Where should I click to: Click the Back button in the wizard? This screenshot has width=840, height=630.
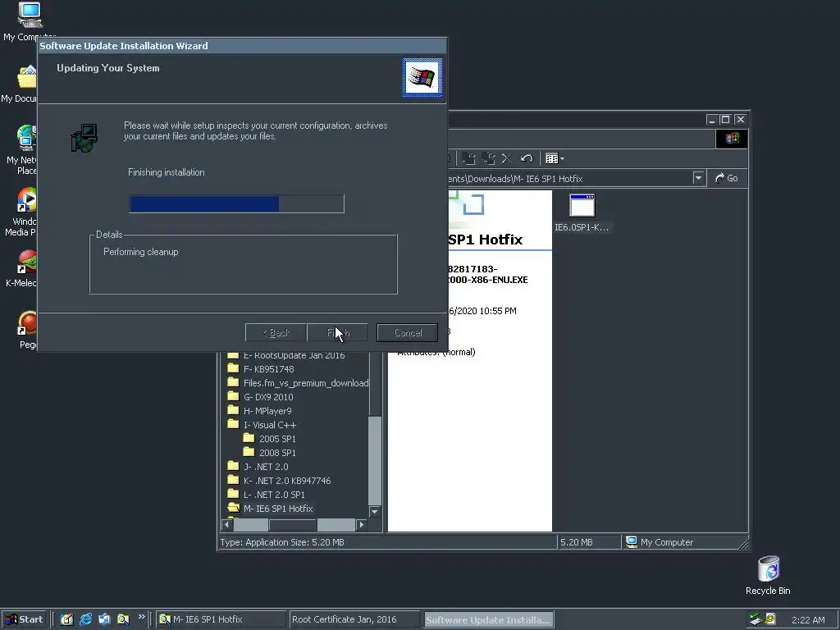[x=276, y=333]
